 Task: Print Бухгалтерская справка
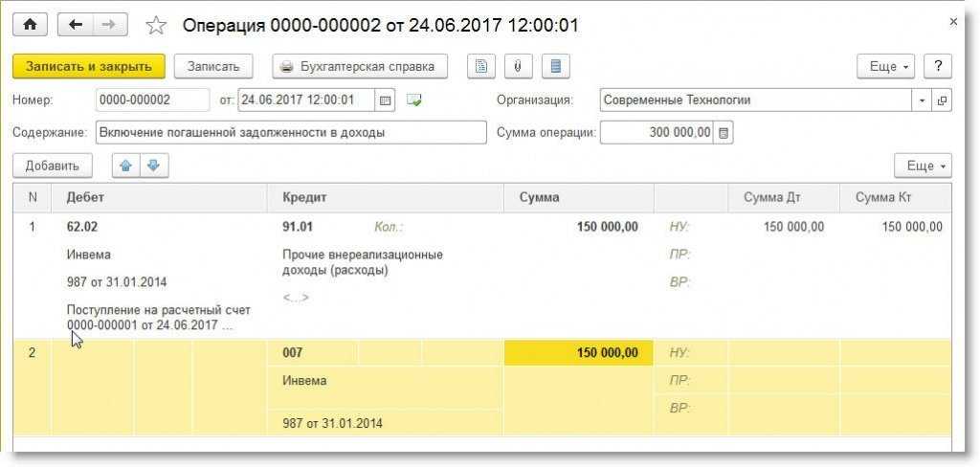(360, 66)
